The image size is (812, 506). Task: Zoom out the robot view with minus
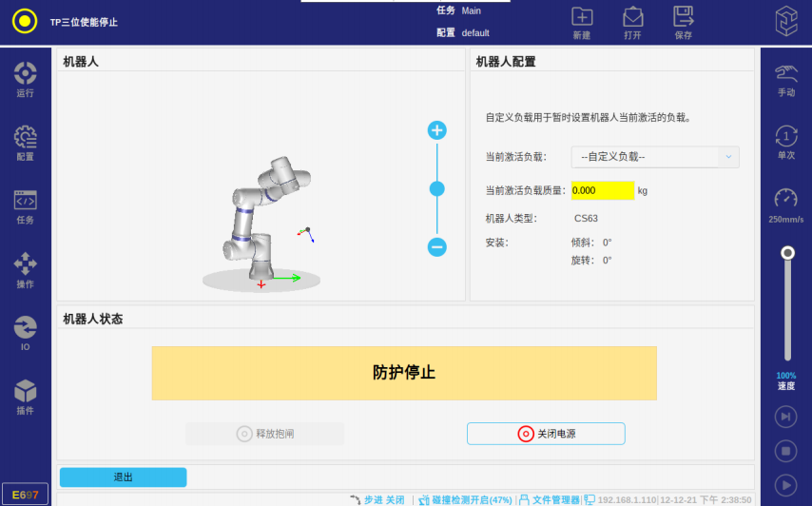(x=437, y=247)
